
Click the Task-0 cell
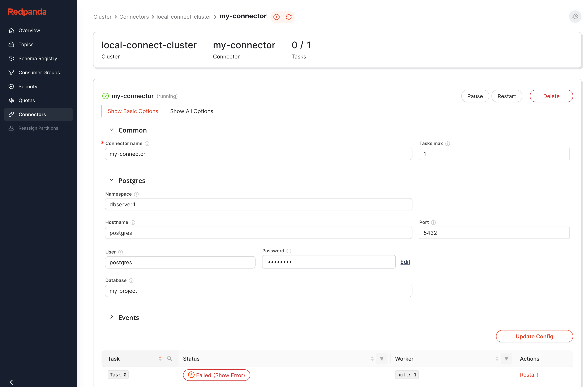coord(118,375)
